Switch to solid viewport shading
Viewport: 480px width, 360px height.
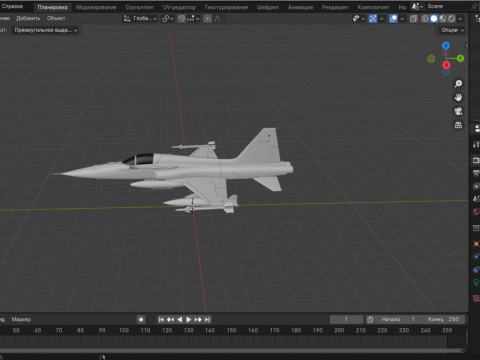click(x=434, y=19)
